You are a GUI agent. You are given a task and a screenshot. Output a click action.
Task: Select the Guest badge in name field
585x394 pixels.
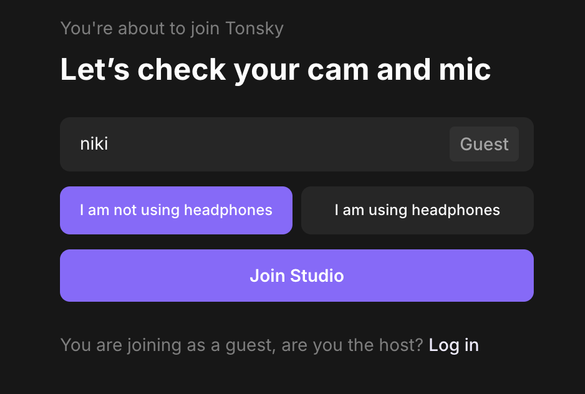pyautogui.click(x=484, y=144)
